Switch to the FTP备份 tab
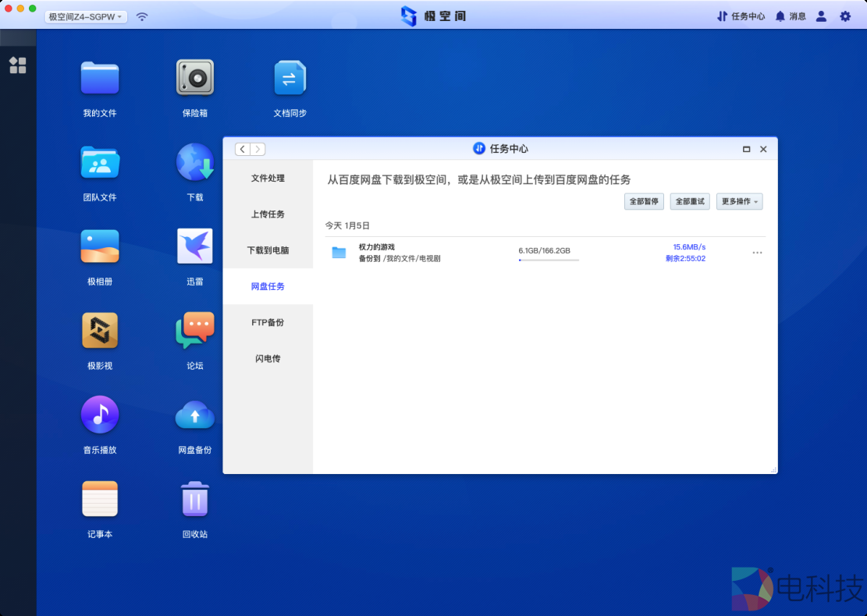 pyautogui.click(x=268, y=322)
